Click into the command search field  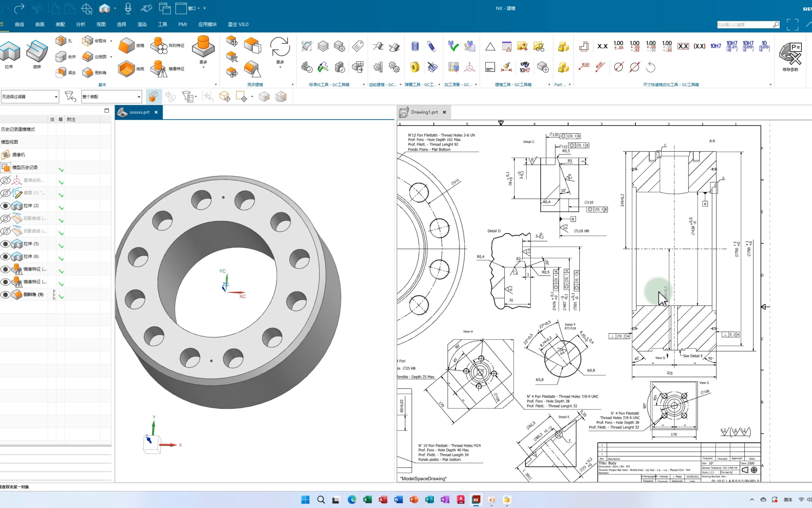[745, 24]
